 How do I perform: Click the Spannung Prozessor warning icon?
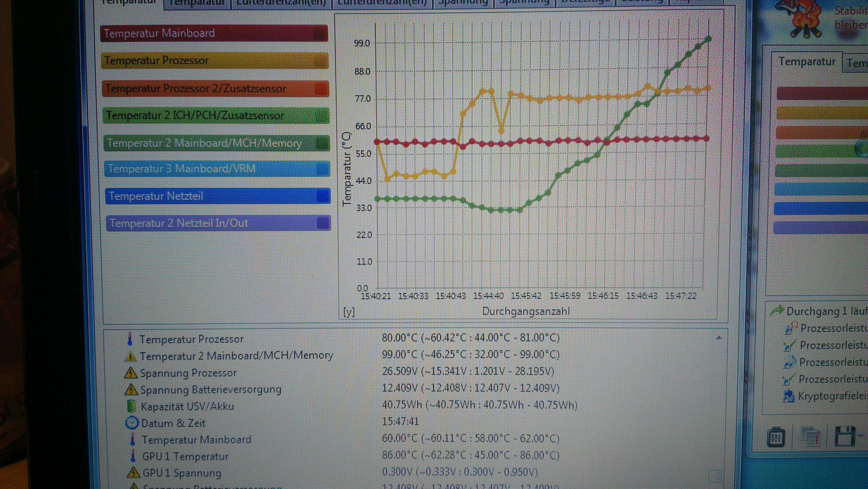[130, 373]
